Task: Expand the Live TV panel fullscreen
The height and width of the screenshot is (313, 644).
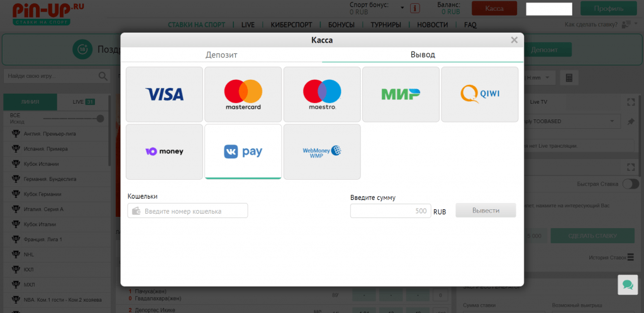Action: 631,102
